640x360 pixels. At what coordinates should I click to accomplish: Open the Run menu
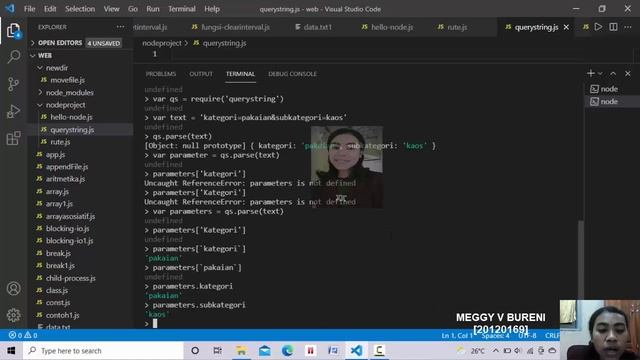[153, 9]
